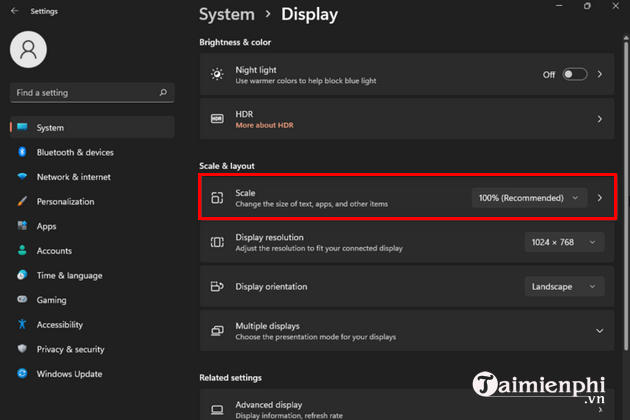Click the HDR badge icon
Screen dimensions: 630x420
click(217, 119)
